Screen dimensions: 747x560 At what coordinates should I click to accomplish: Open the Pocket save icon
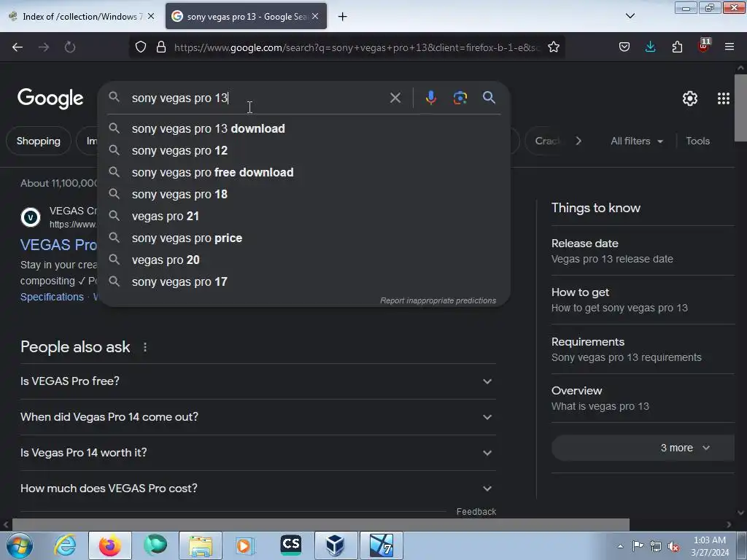click(x=624, y=47)
